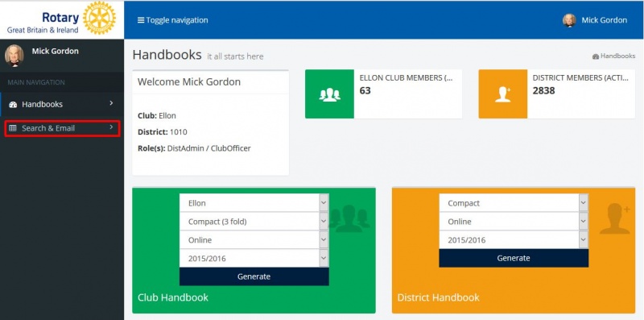Click the ELLON CLUB MEMBERS count 63
This screenshot has width=644, height=320.
tap(365, 91)
